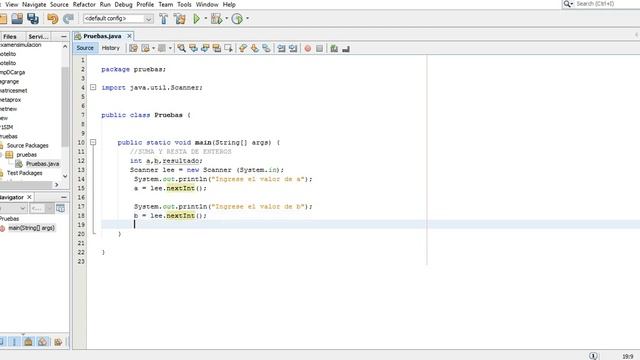Click the Stop Macro Recording icon
Image resolution: width=640 pixels, height=360 pixels.
point(320,48)
